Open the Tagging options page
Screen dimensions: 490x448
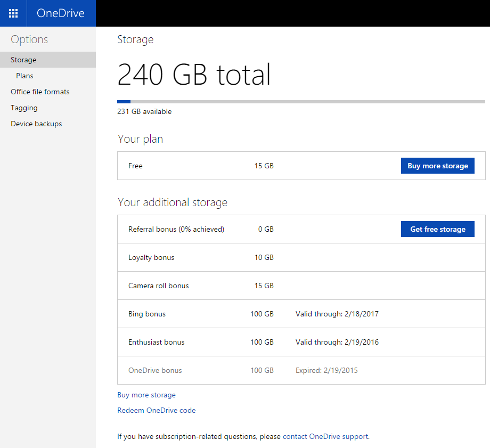(x=24, y=108)
